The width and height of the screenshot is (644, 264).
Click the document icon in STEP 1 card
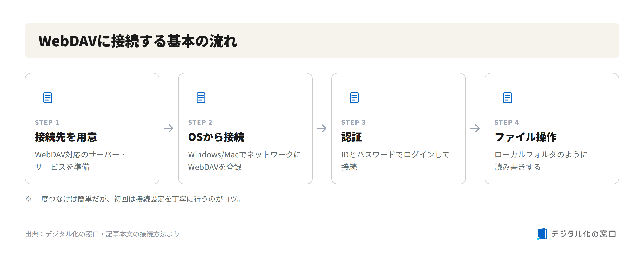[x=48, y=98]
